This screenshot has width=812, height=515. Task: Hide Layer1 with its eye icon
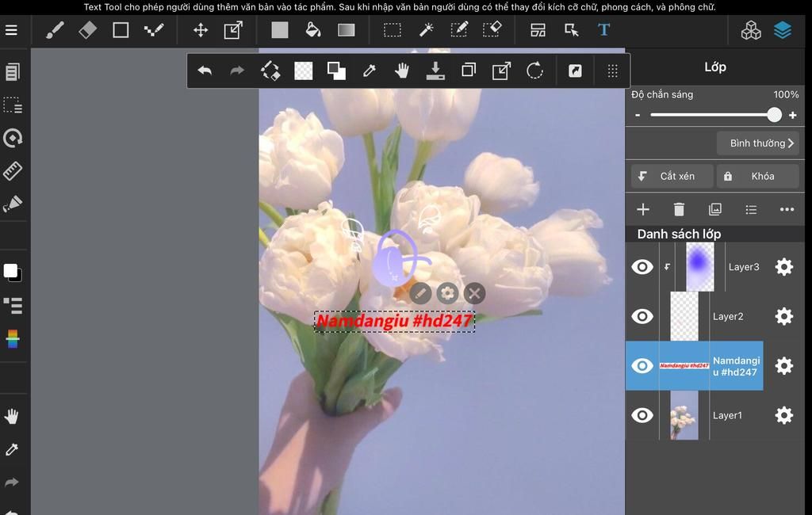tap(642, 415)
